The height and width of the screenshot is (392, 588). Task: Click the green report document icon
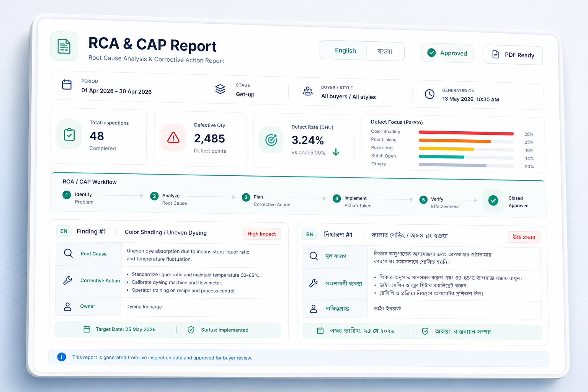(64, 46)
